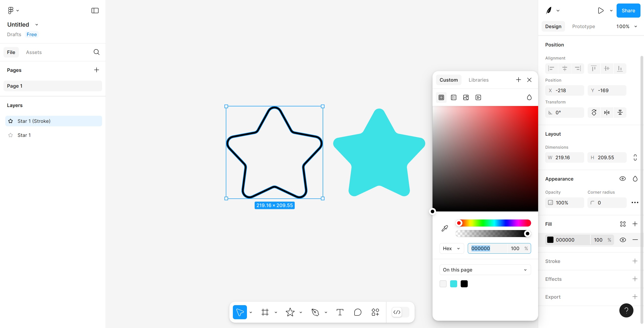Pick the eyedropper color sampler

pos(445,228)
